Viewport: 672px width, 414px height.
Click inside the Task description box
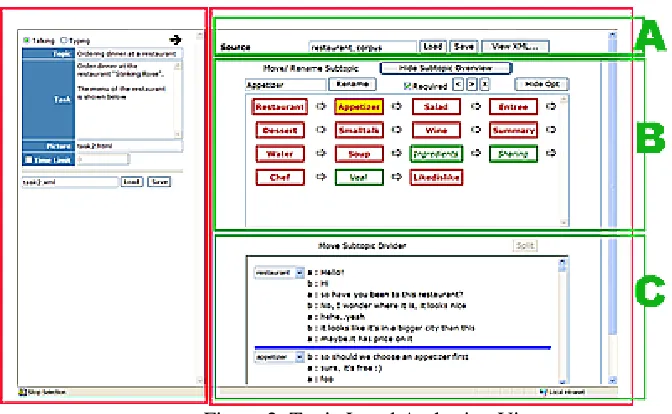point(125,99)
